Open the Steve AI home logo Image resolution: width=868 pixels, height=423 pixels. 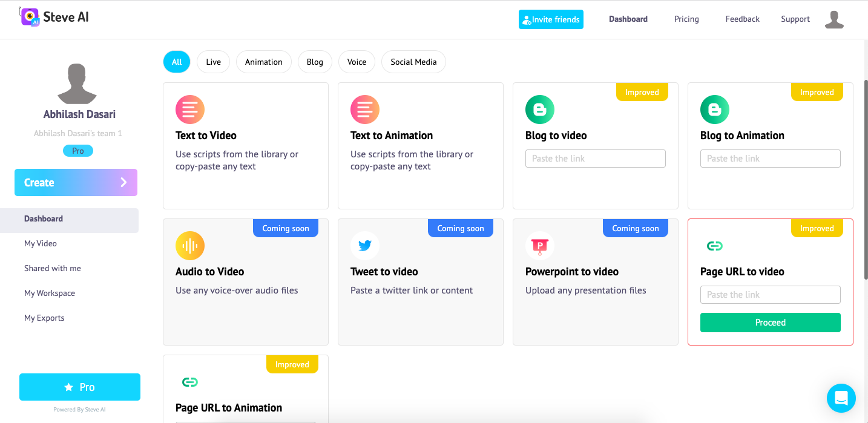(x=54, y=17)
